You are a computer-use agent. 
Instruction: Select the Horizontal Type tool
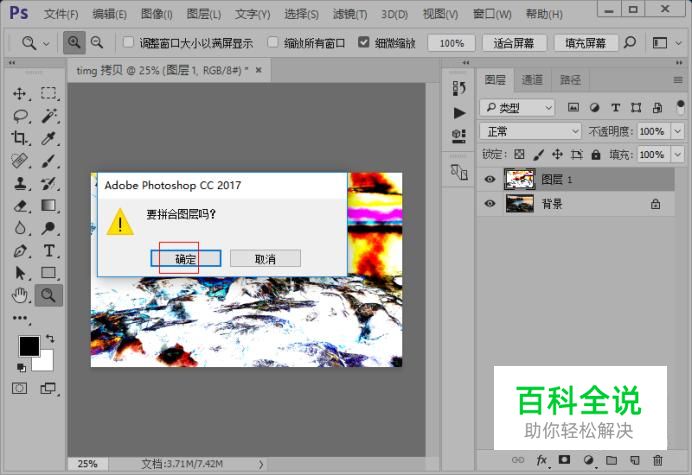pos(49,251)
